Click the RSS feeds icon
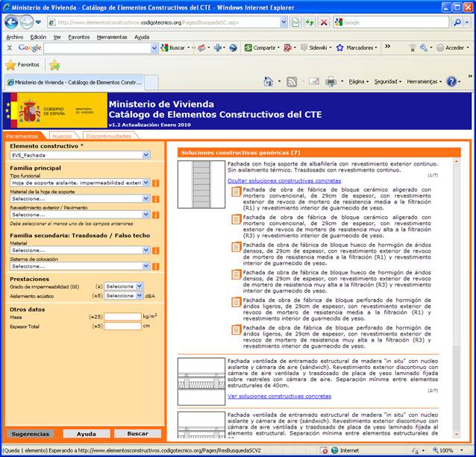The image size is (476, 457). [x=292, y=81]
